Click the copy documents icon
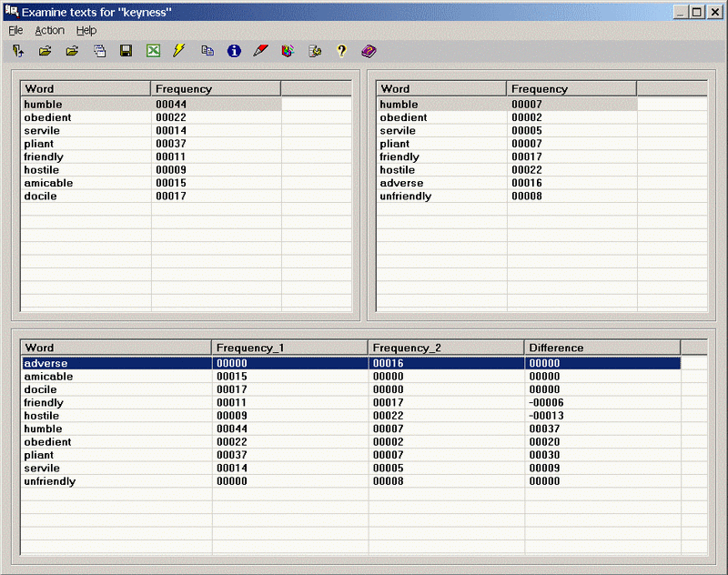Screen dimensions: 728x575 pyautogui.click(x=207, y=51)
